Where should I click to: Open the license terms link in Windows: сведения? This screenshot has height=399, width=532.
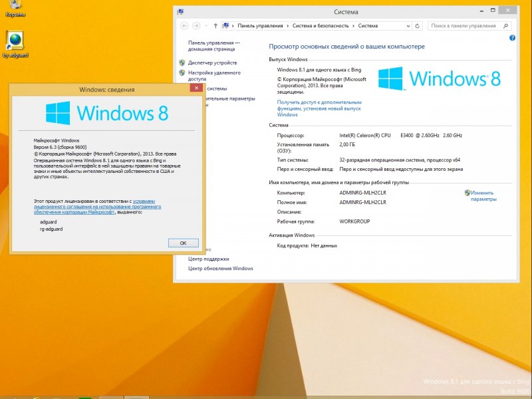97,207
